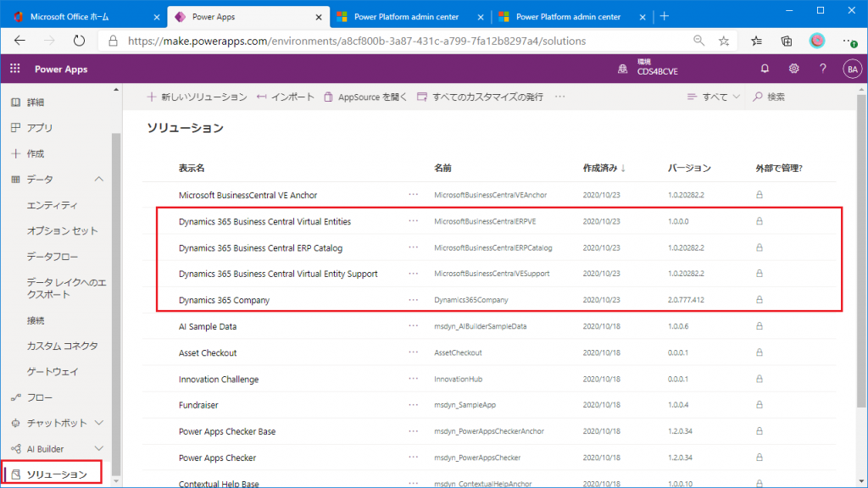Close the Power Apps browser tab

point(319,17)
